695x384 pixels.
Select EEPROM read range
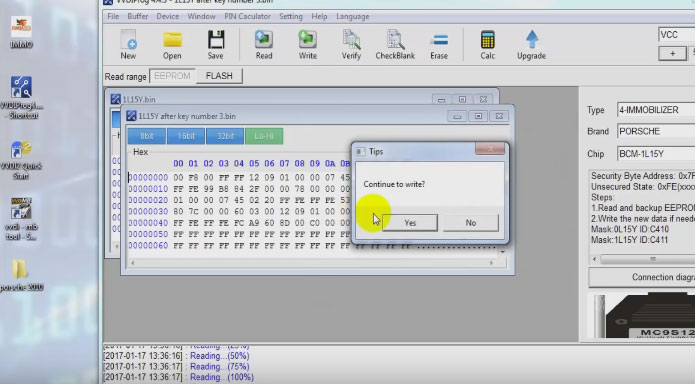(172, 76)
